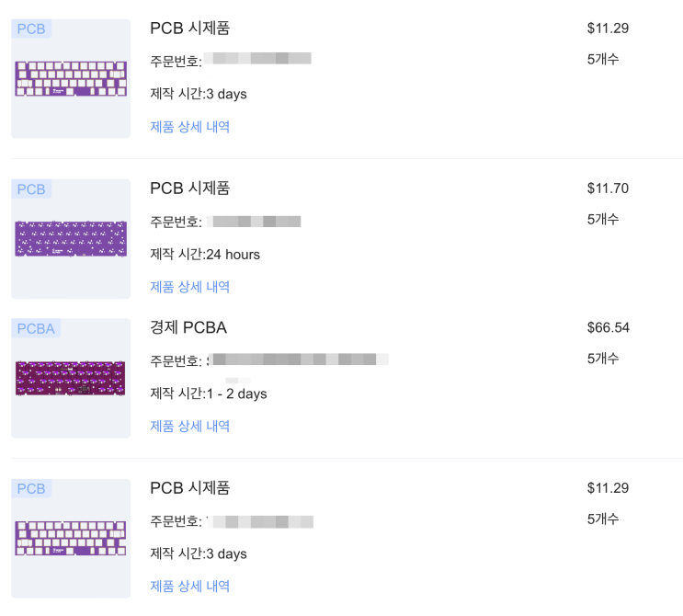
Task: Select the first order's keyboard PCB image
Action: click(x=71, y=78)
